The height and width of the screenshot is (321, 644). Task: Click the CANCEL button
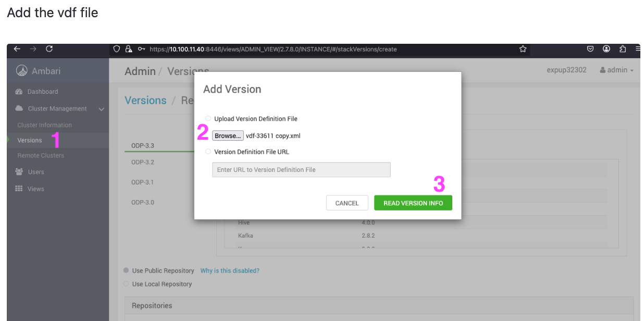347,203
